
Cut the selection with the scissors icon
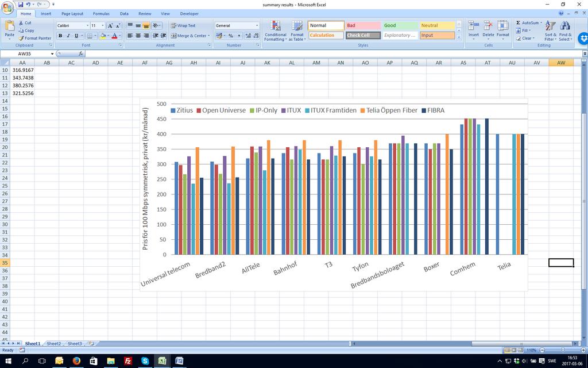pyautogui.click(x=21, y=23)
